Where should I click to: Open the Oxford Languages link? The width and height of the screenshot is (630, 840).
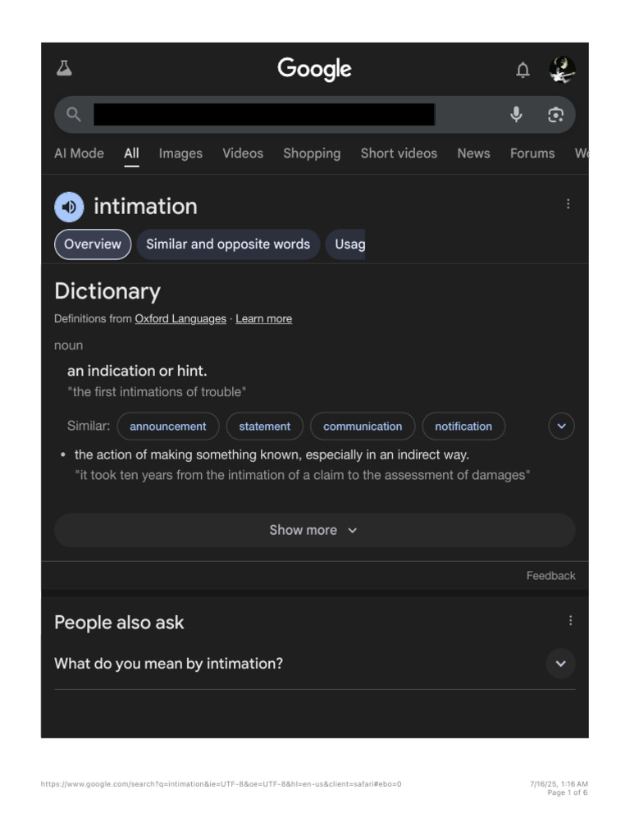point(180,319)
